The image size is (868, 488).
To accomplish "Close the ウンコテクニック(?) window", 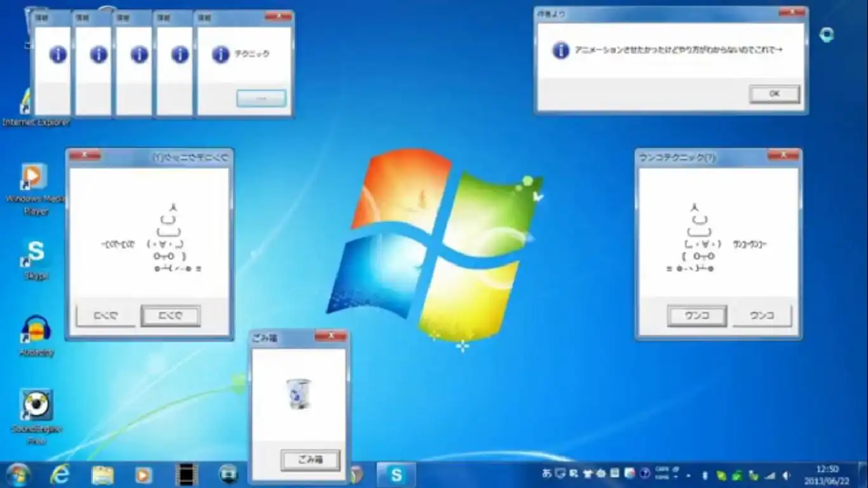I will click(783, 155).
